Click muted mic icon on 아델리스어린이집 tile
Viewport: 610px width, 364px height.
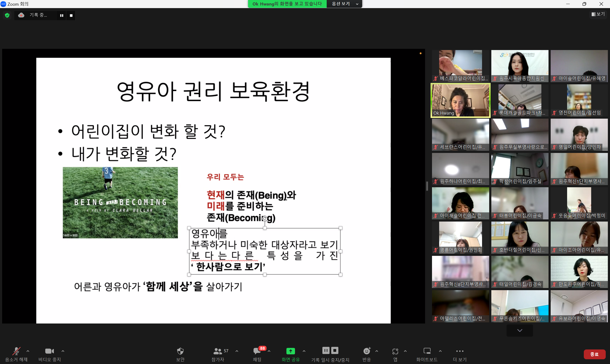click(x=436, y=319)
